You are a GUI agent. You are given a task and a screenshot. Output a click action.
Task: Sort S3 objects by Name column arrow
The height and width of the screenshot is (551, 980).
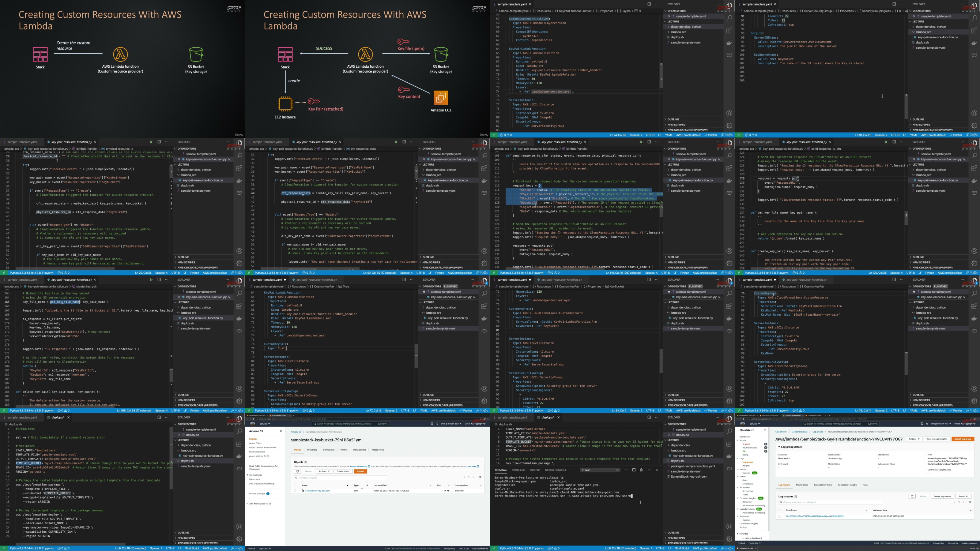tap(347, 485)
